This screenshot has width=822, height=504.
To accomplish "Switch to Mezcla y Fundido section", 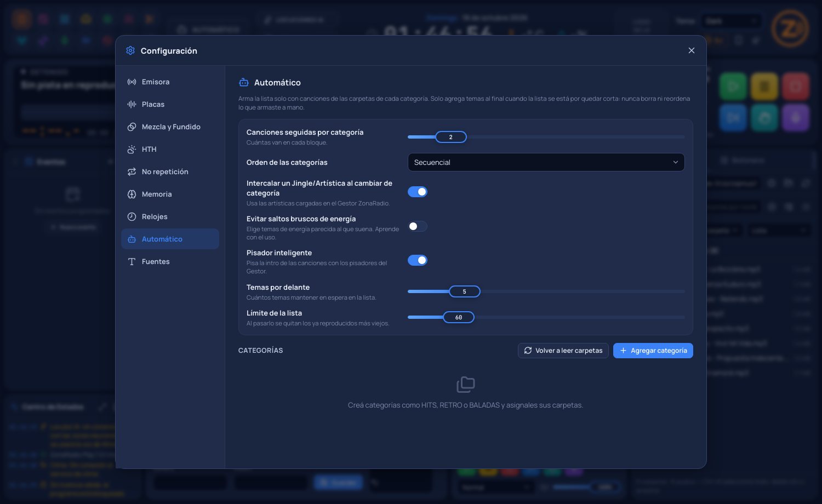I will coord(170,127).
